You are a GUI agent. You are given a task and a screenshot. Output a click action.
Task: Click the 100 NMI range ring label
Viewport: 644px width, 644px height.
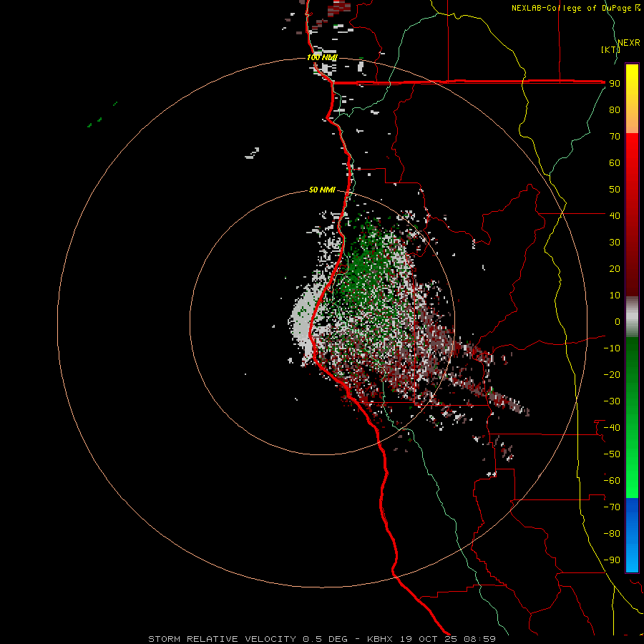tap(321, 57)
